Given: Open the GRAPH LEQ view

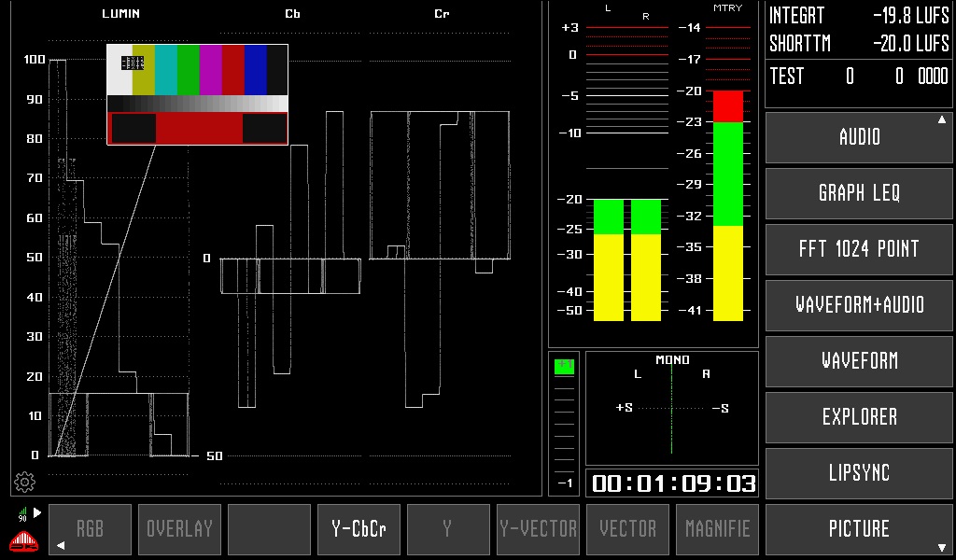Looking at the screenshot, I should pyautogui.click(x=858, y=193).
